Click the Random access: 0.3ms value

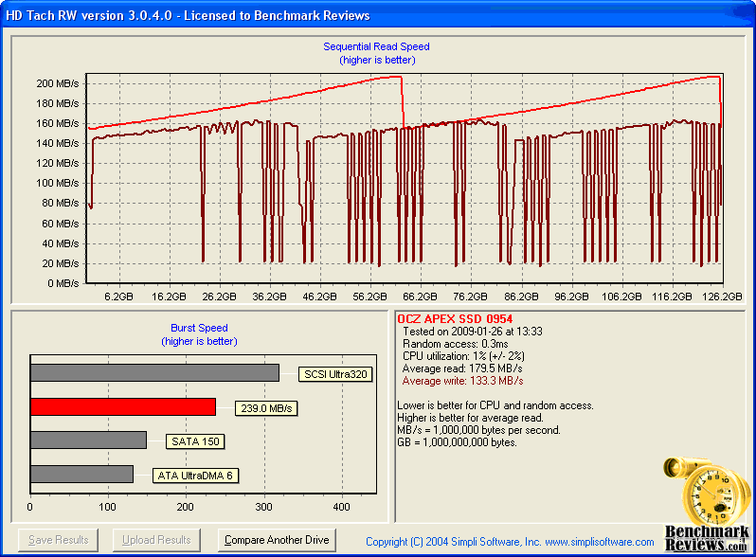click(x=455, y=344)
